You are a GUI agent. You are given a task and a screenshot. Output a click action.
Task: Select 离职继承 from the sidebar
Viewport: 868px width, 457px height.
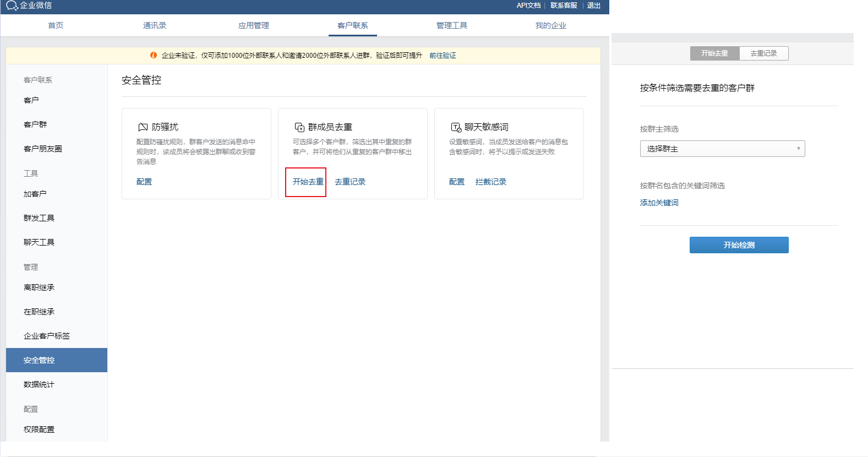point(39,287)
